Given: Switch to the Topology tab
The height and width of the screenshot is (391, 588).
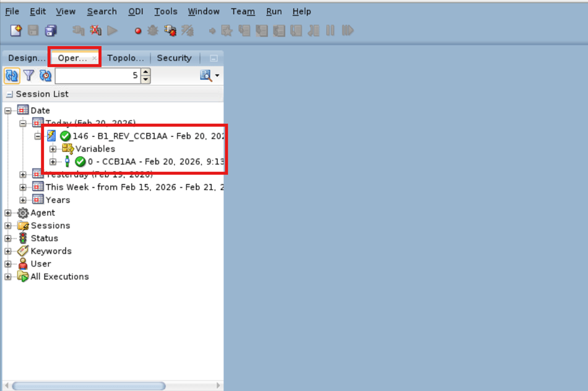Looking at the screenshot, I should pyautogui.click(x=126, y=58).
